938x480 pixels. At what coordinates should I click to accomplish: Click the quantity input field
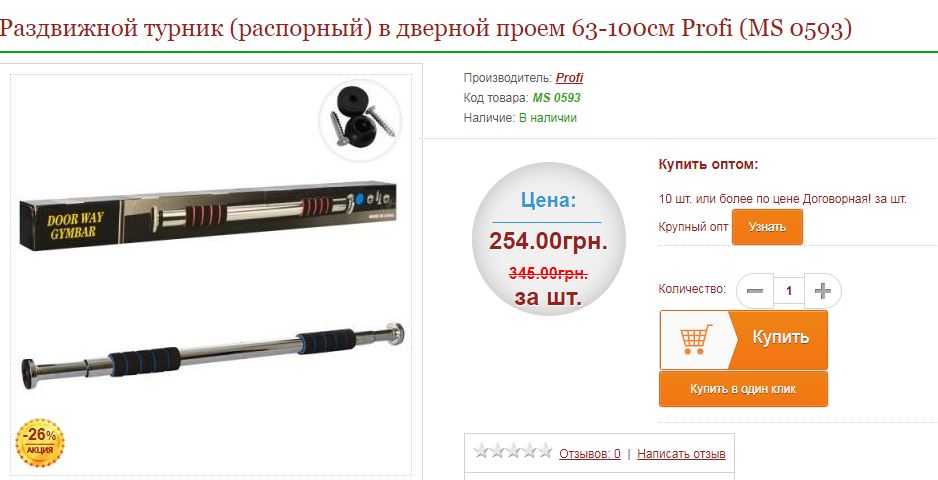click(x=788, y=291)
